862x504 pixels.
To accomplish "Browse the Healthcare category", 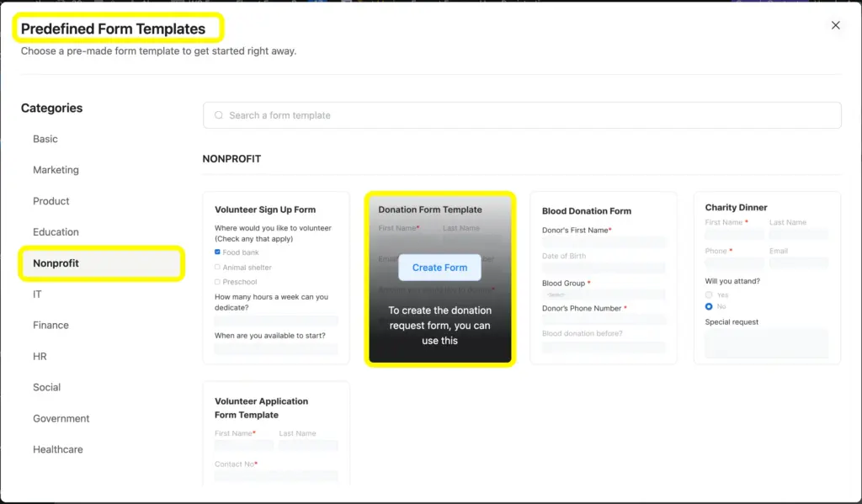I will tap(58, 449).
